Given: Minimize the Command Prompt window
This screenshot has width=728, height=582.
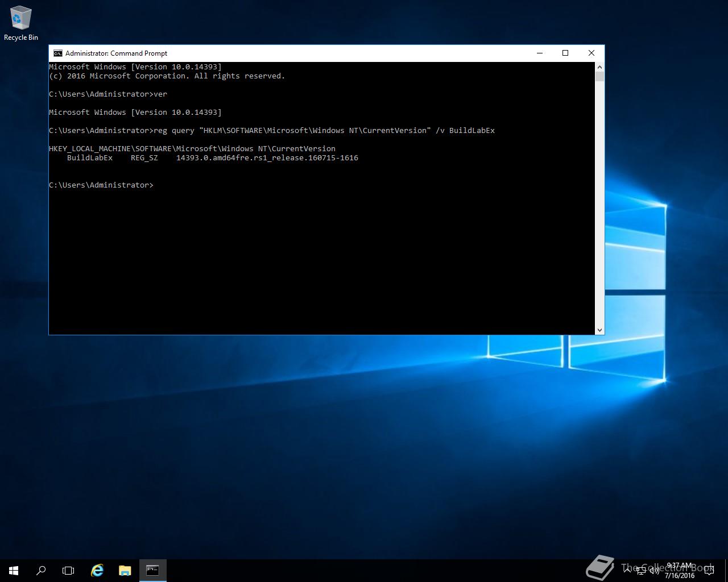Looking at the screenshot, I should pyautogui.click(x=540, y=53).
